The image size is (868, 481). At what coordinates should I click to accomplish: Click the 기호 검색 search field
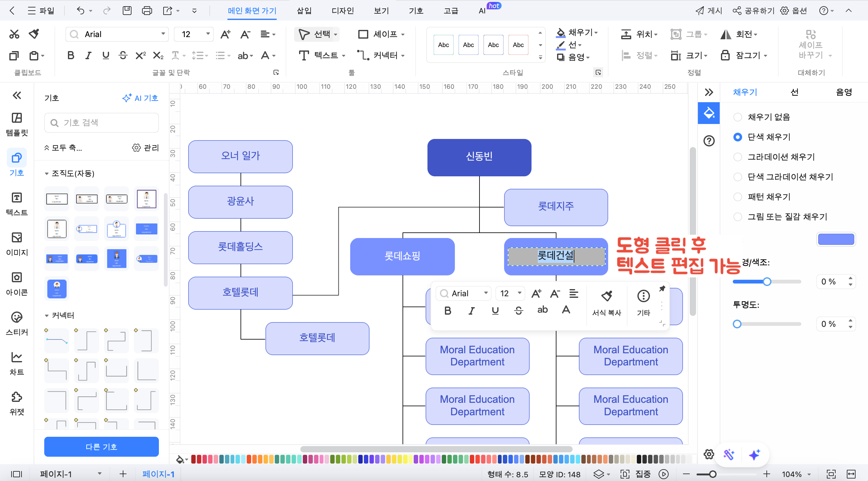102,123
